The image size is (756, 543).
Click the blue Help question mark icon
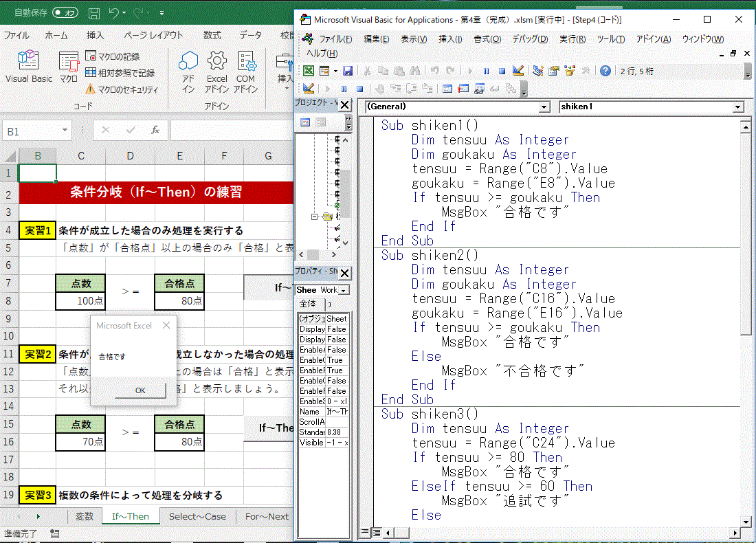point(605,71)
